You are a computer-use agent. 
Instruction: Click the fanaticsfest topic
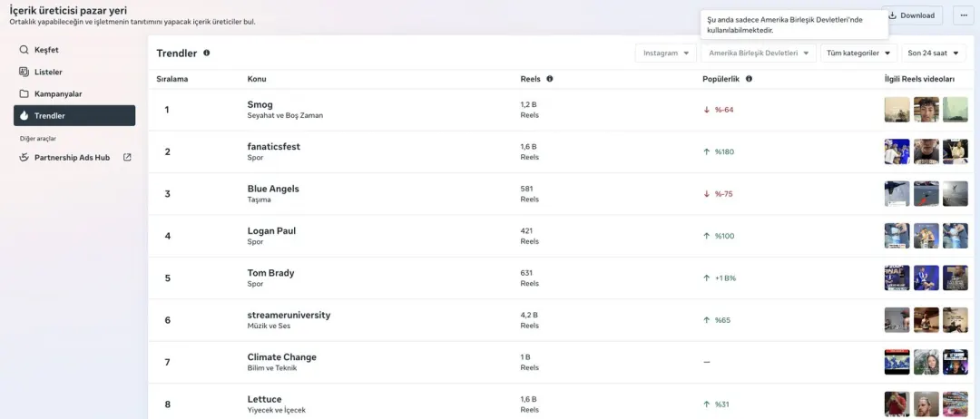[x=274, y=146]
